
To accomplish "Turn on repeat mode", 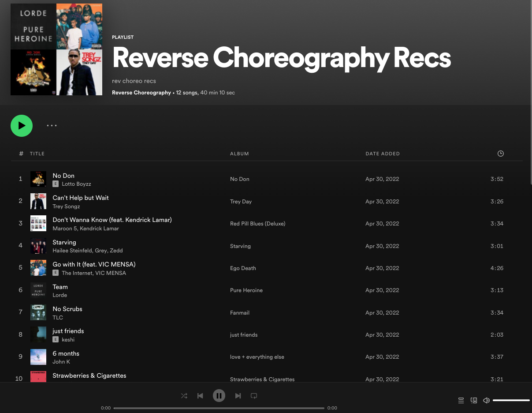I will (254, 396).
